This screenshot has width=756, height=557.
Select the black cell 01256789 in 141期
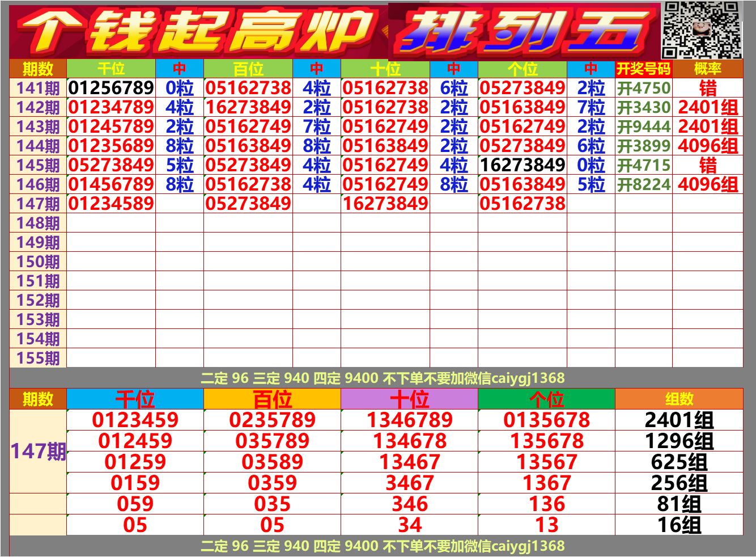(111, 88)
